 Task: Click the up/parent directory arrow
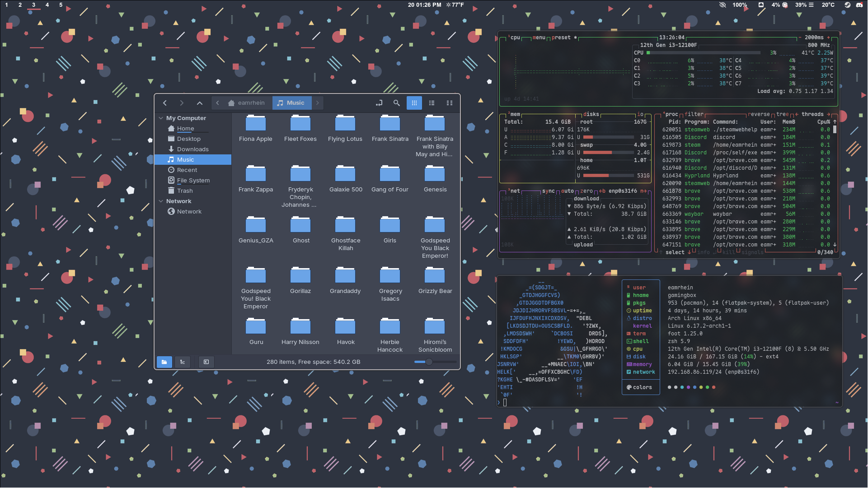click(x=199, y=103)
